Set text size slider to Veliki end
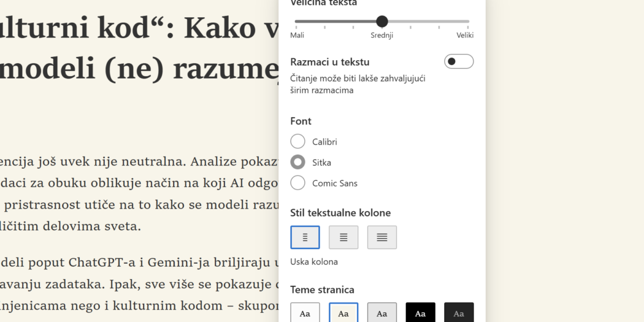The image size is (644, 322). (x=468, y=21)
